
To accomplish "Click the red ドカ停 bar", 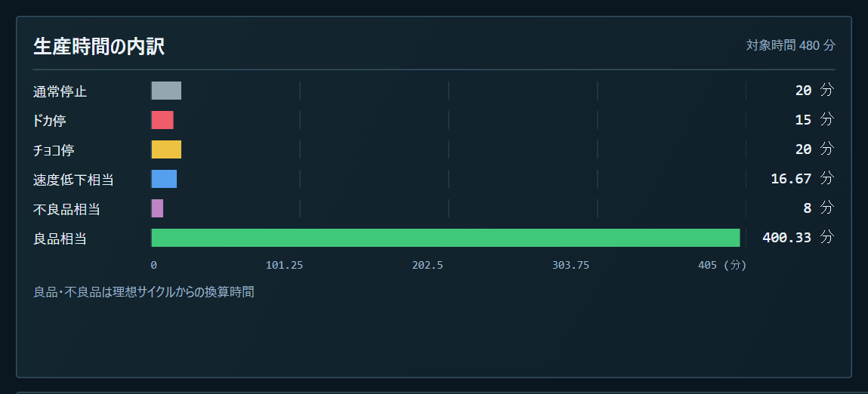I will [162, 120].
